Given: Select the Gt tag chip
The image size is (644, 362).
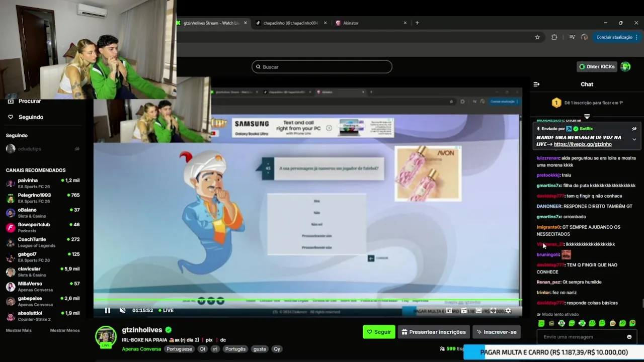Looking at the screenshot, I should pyautogui.click(x=202, y=349).
